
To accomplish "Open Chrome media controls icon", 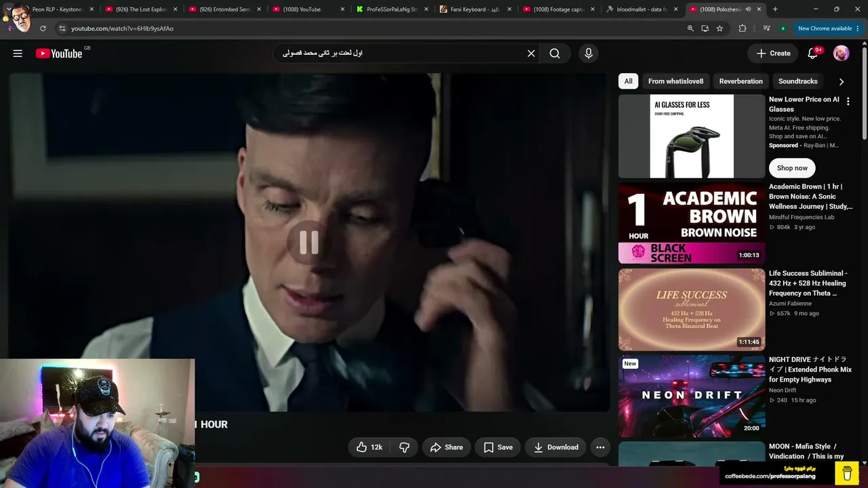I will coord(766,28).
